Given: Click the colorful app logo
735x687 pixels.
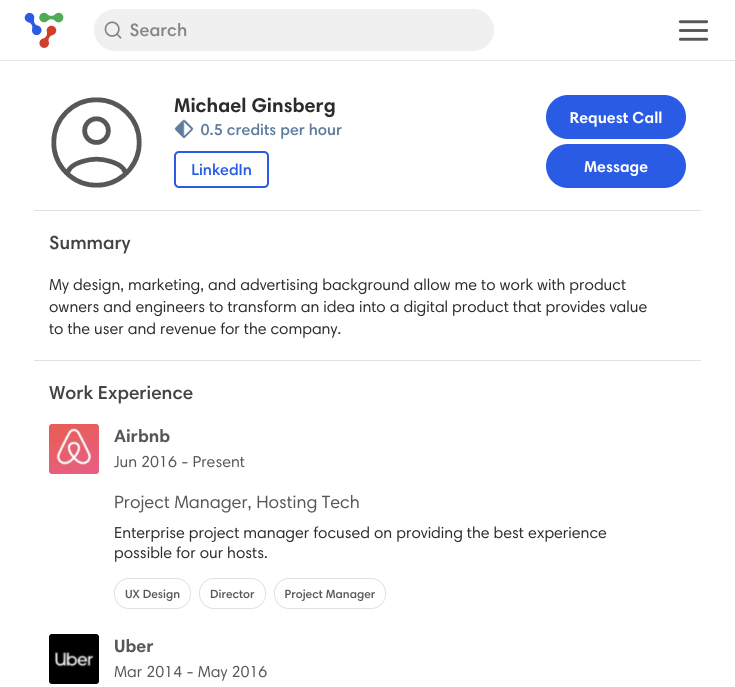Looking at the screenshot, I should 44,30.
